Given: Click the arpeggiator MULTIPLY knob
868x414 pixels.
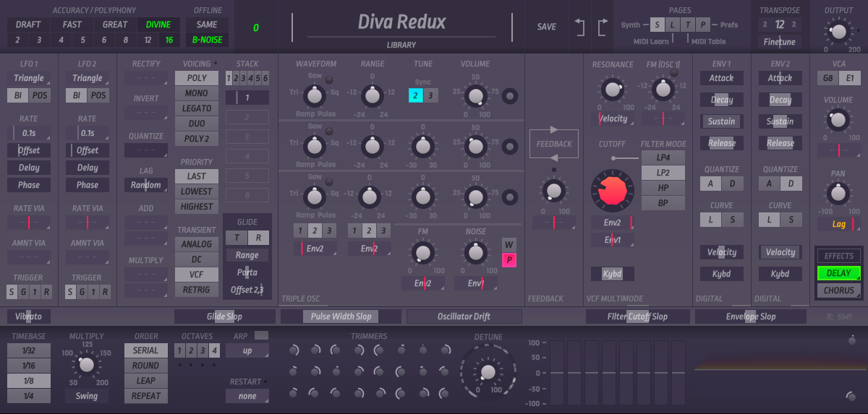Looking at the screenshot, I should tap(86, 366).
